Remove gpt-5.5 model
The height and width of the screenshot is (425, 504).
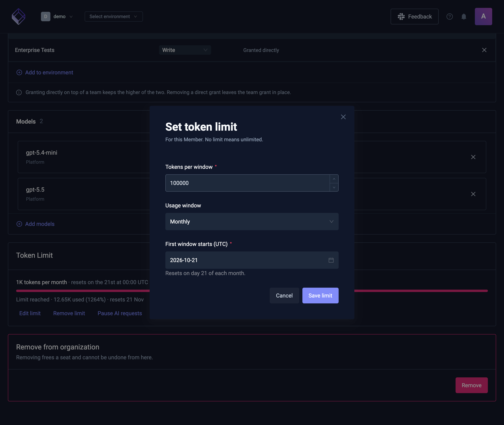[x=473, y=194]
